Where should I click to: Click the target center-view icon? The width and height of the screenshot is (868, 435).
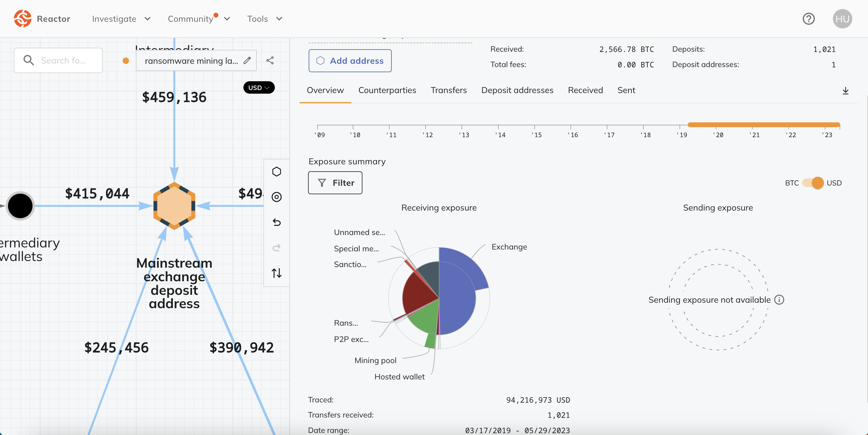click(x=276, y=197)
